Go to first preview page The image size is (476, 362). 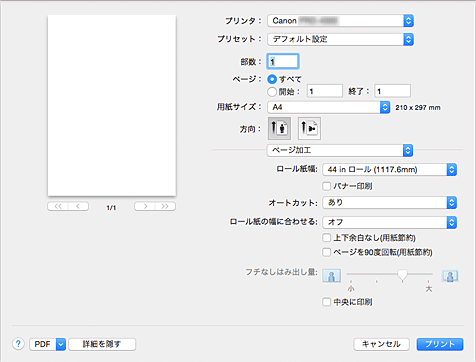tap(58, 206)
